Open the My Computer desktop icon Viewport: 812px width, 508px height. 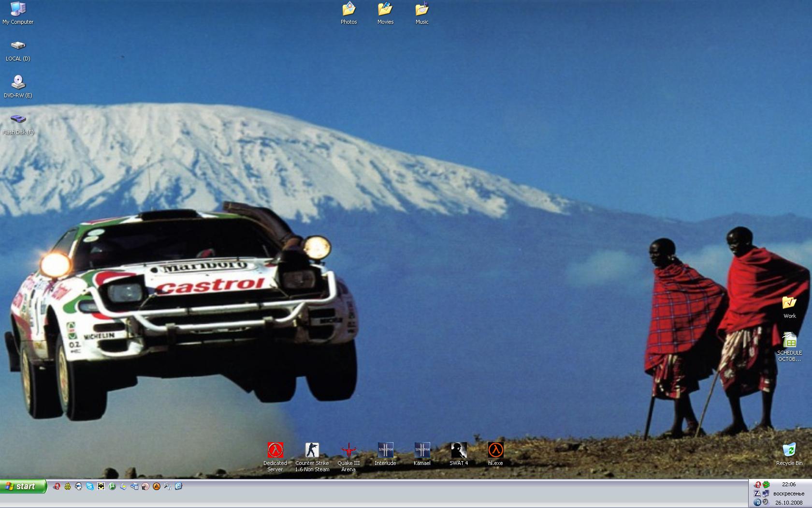coord(18,13)
